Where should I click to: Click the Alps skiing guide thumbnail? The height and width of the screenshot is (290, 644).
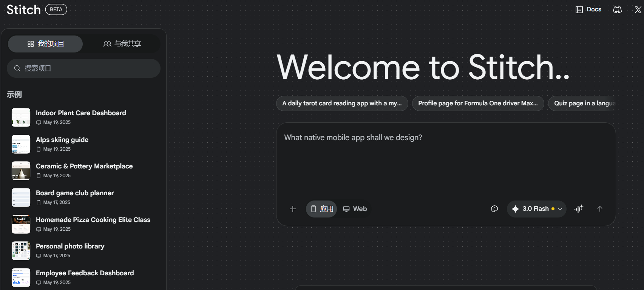click(21, 144)
